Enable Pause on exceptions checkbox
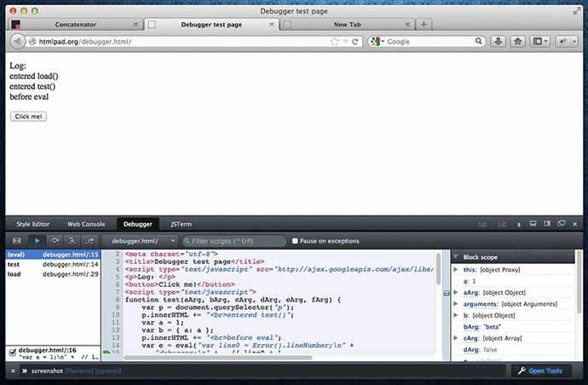This screenshot has width=588, height=385. point(295,241)
